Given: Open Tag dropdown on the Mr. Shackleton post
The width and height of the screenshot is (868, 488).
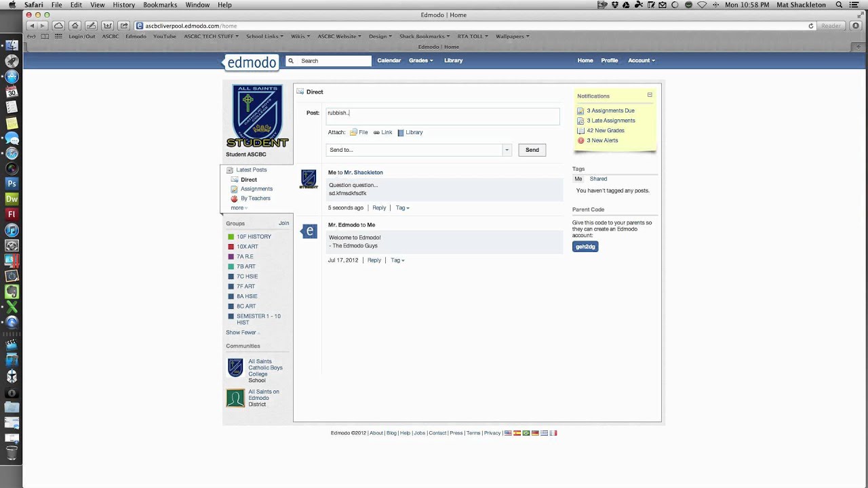Looking at the screenshot, I should (x=402, y=208).
